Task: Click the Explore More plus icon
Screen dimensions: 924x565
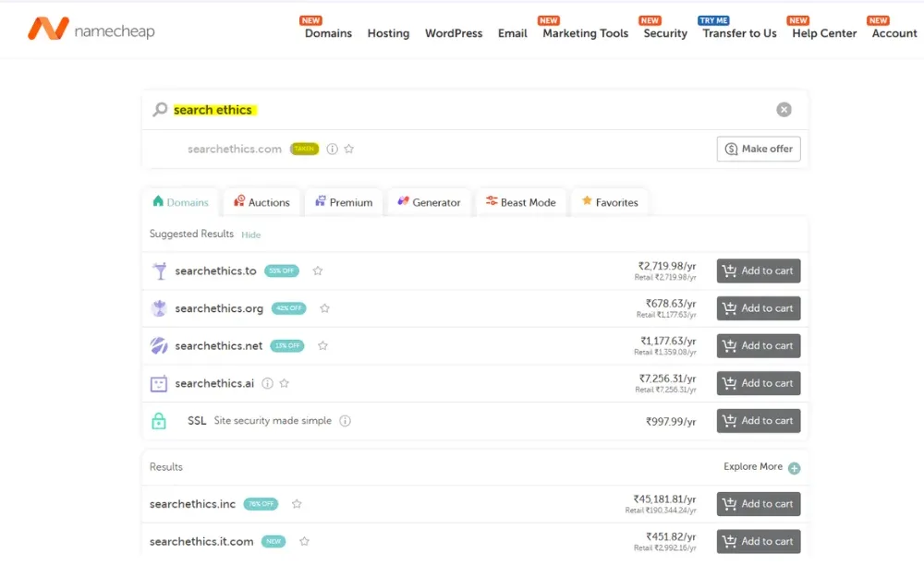Action: click(x=795, y=467)
